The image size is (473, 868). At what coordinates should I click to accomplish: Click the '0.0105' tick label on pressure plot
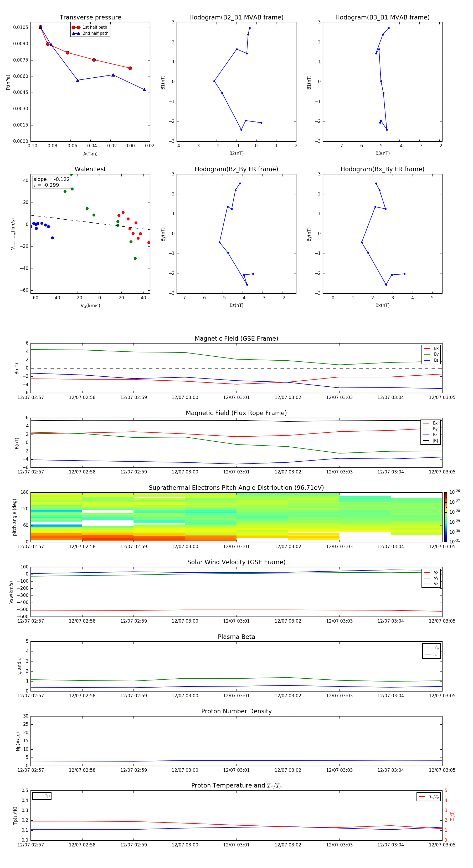[20, 27]
